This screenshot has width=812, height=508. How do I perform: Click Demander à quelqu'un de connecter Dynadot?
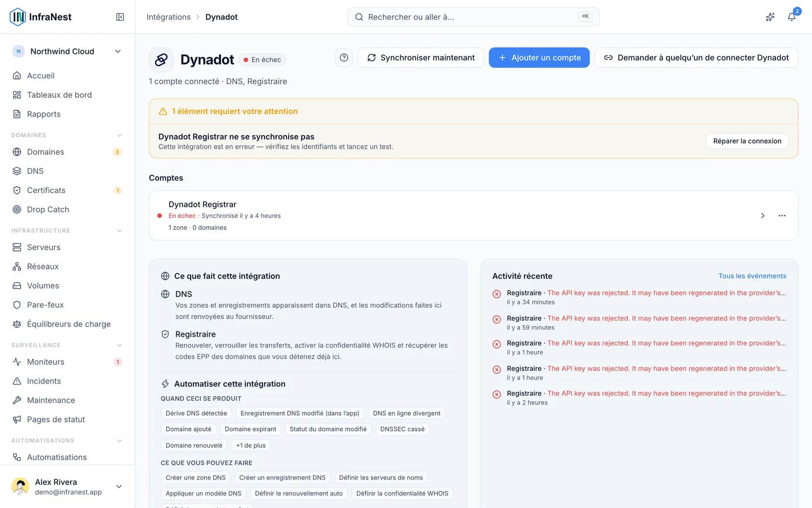[696, 58]
